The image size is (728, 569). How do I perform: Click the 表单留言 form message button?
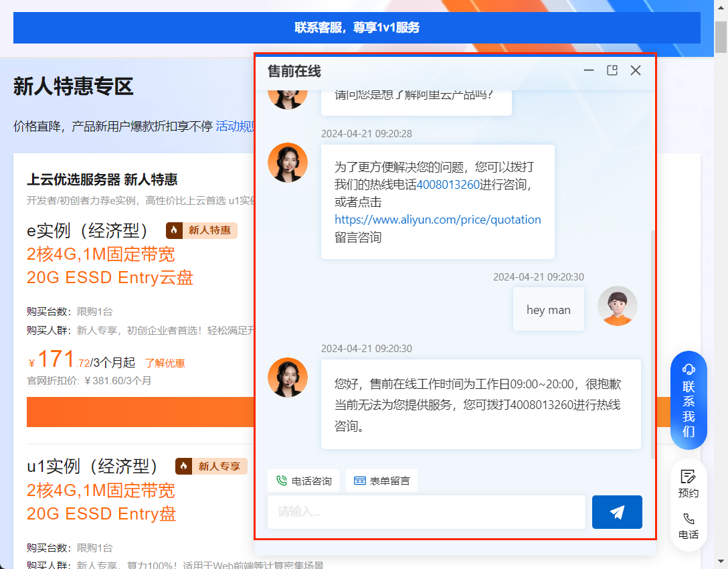coord(381,481)
